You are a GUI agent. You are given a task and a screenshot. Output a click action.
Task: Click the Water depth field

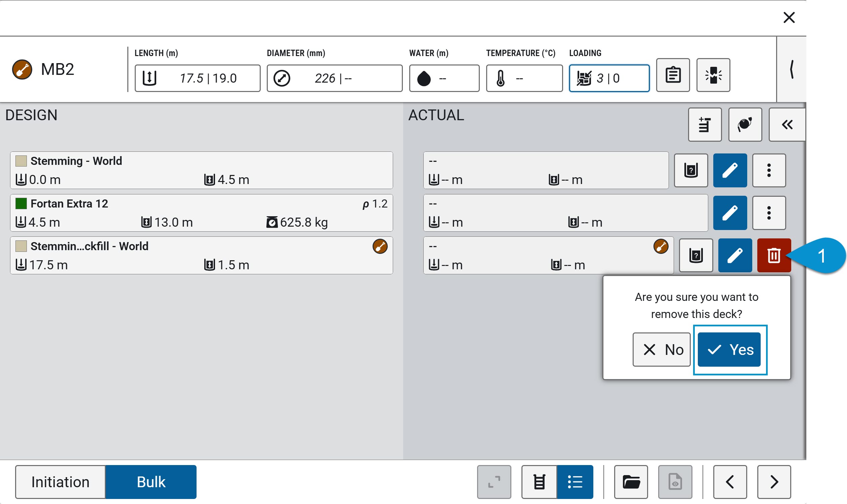click(444, 79)
